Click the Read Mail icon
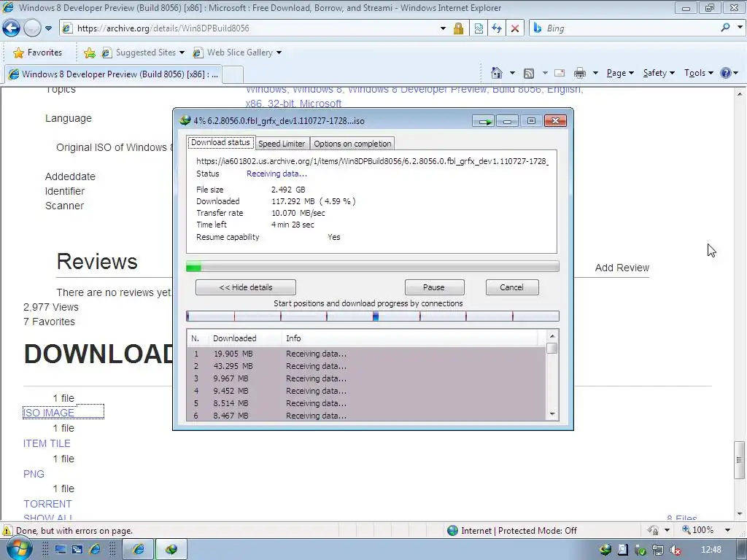Screen dimensions: 747x560 click(x=560, y=74)
